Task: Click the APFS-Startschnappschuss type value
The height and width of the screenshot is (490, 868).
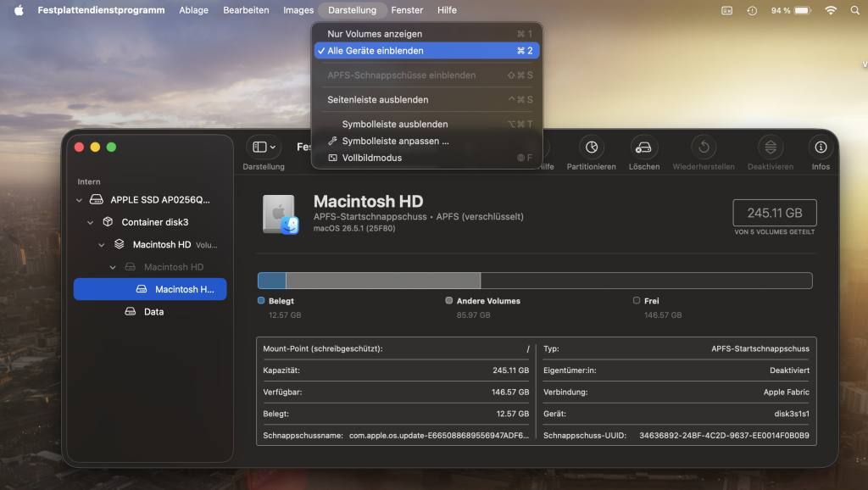Action: 760,348
